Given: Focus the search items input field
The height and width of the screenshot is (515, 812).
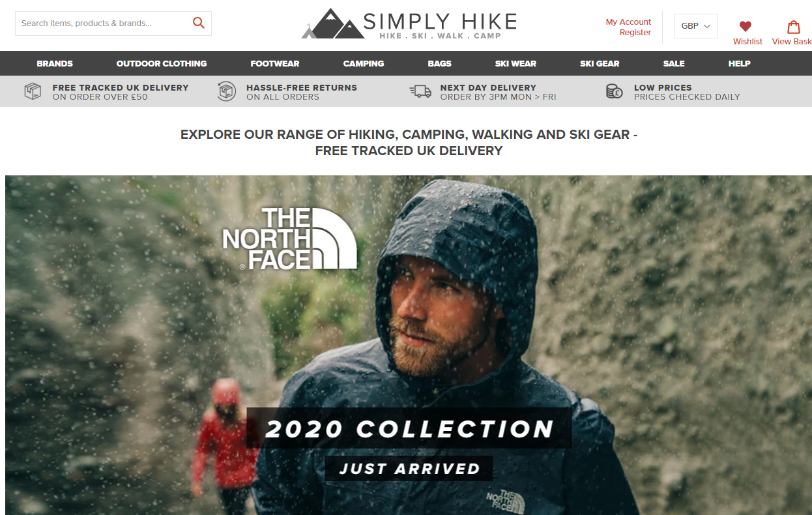Looking at the screenshot, I should coord(104,23).
